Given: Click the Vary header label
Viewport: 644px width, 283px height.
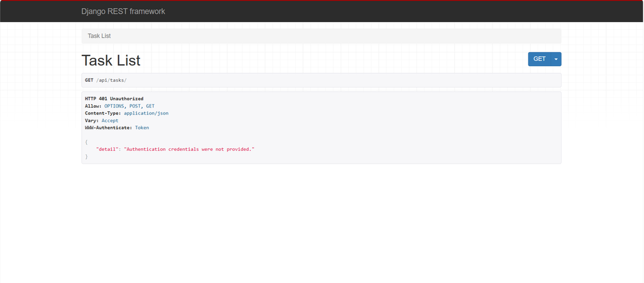Looking at the screenshot, I should click(92, 120).
